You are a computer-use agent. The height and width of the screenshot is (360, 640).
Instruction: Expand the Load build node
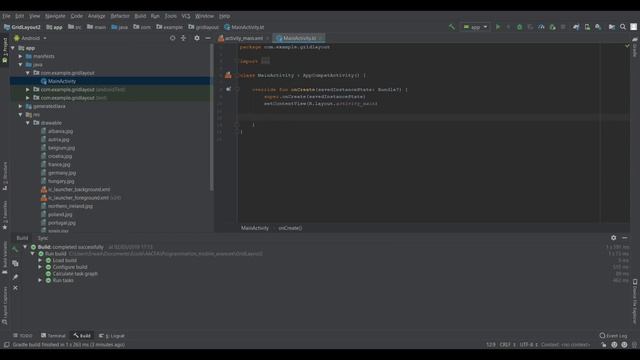tap(40, 260)
